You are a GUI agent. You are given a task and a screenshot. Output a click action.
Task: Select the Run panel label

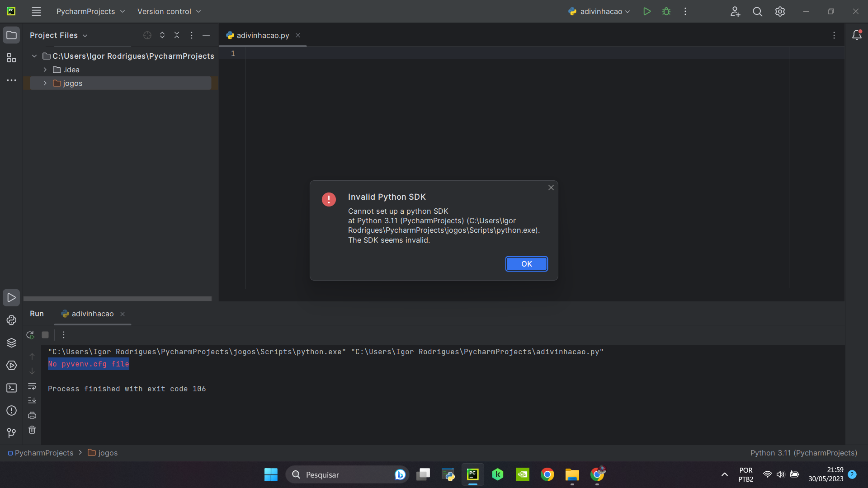pyautogui.click(x=37, y=314)
